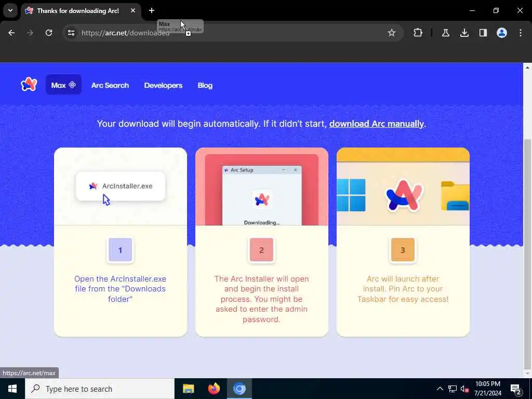The height and width of the screenshot is (399, 532).
Task: Open the Windows Start button
Action: 12,389
